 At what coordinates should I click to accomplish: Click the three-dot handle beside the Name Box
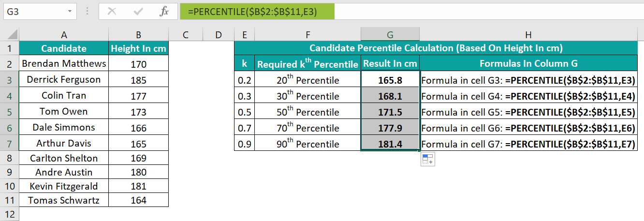[x=87, y=11]
